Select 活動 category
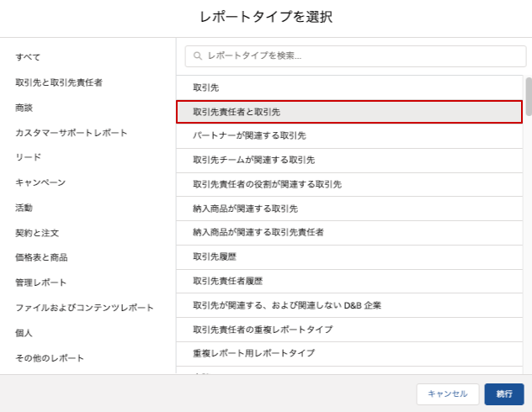Image resolution: width=532 pixels, height=412 pixels. [24, 208]
